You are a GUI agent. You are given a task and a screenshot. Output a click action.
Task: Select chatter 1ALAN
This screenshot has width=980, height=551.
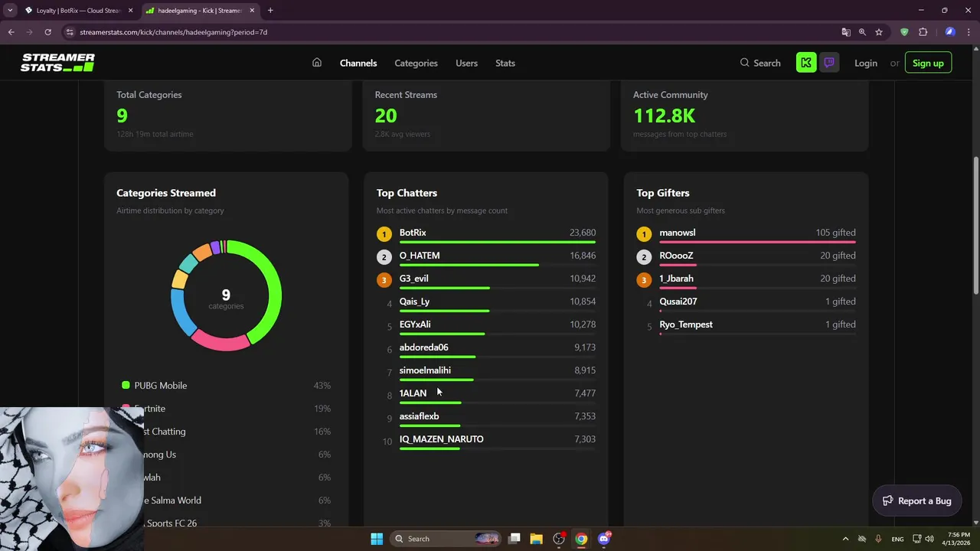pyautogui.click(x=413, y=393)
